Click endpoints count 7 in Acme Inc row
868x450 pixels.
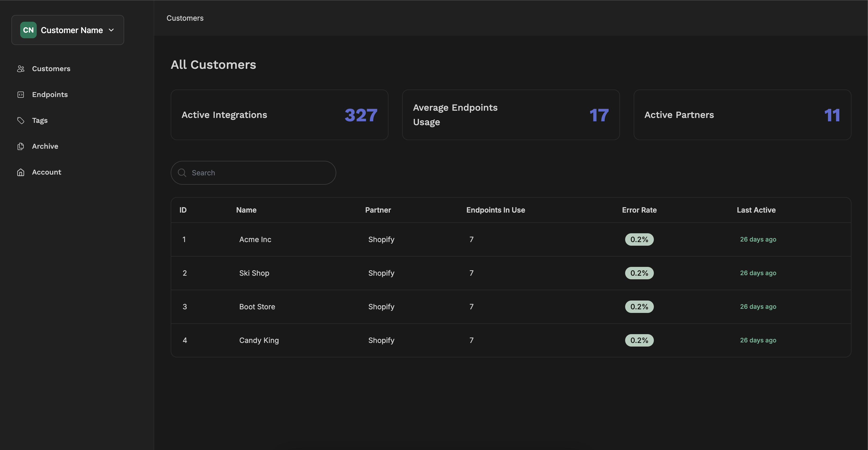click(x=472, y=239)
